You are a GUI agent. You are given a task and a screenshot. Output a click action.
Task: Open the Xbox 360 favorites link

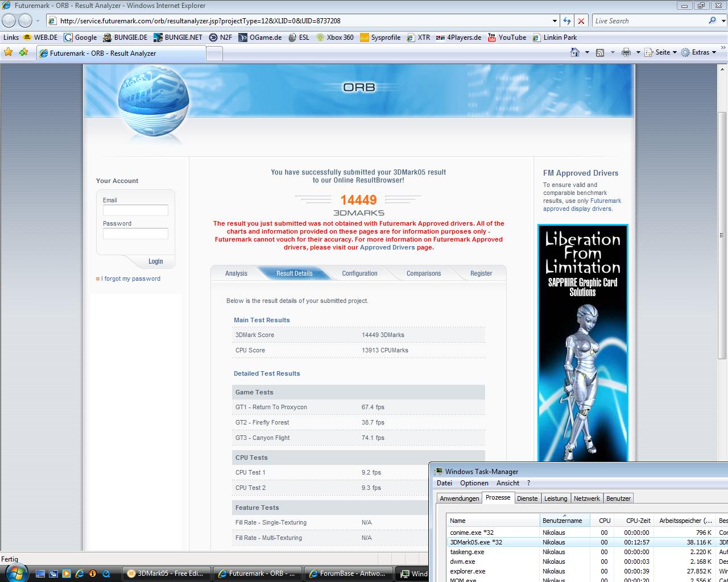[x=335, y=38]
